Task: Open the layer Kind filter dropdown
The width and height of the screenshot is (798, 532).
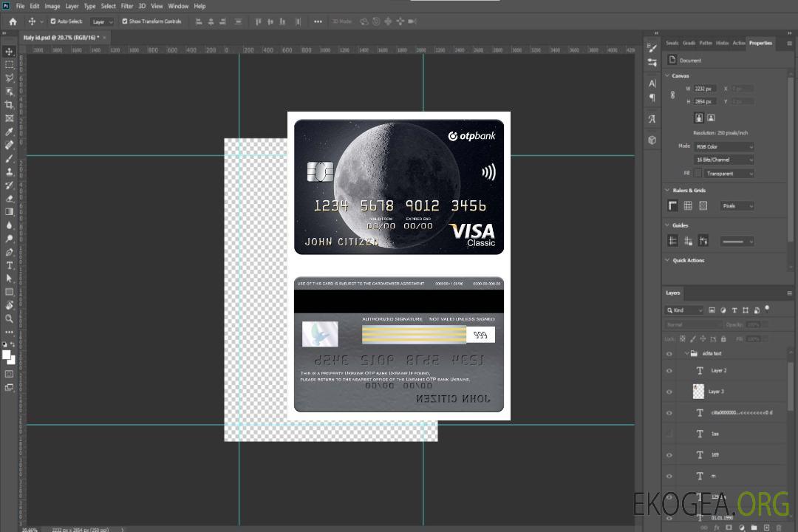Action: pyautogui.click(x=684, y=310)
